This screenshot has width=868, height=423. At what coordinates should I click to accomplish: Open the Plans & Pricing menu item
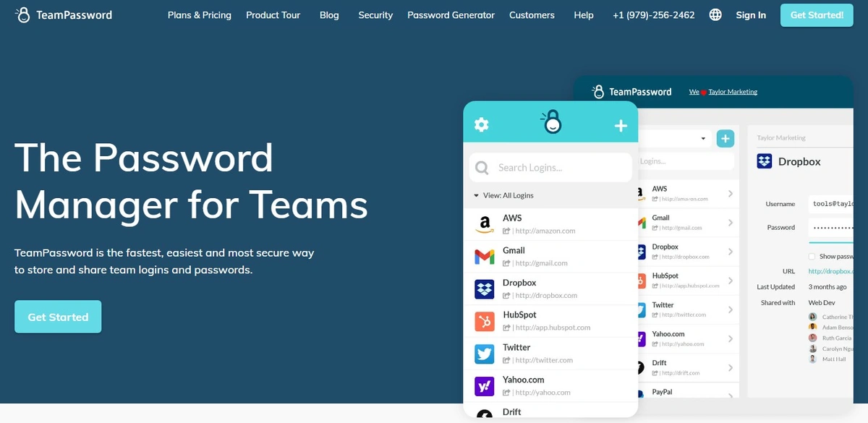[x=200, y=14]
